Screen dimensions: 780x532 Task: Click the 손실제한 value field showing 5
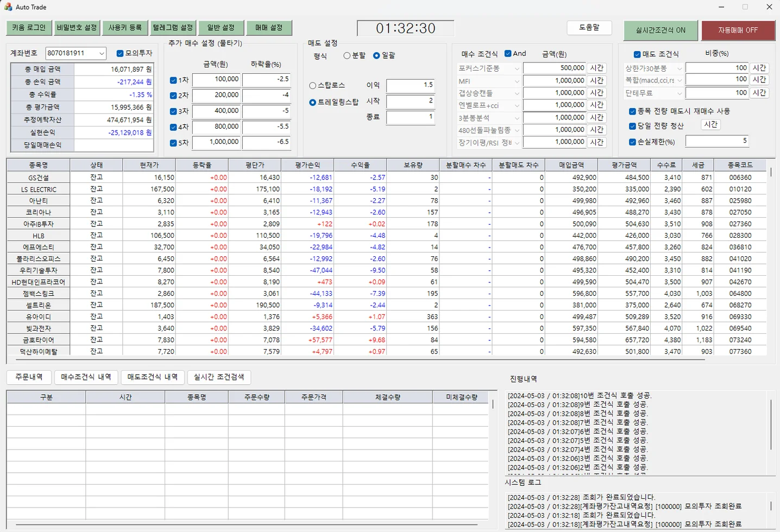click(717, 141)
